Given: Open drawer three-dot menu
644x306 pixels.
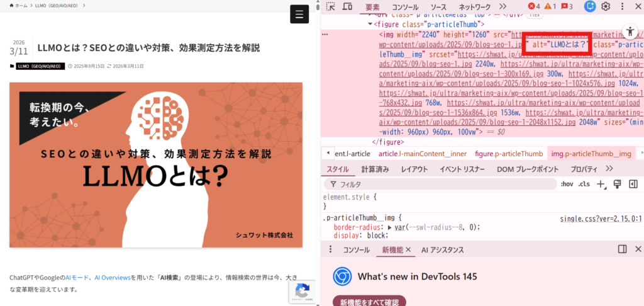Looking at the screenshot, I should (x=330, y=249).
